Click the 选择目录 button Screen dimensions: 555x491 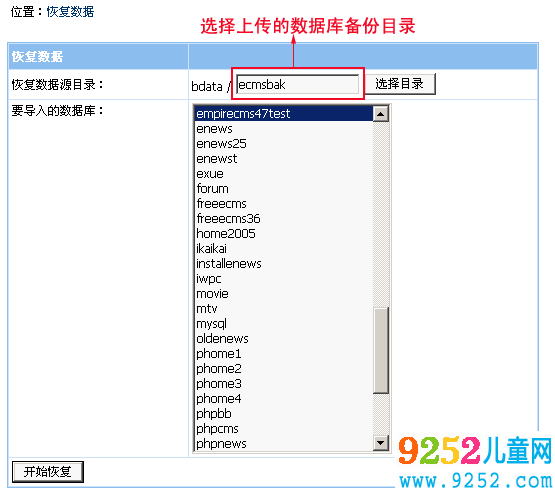[400, 84]
